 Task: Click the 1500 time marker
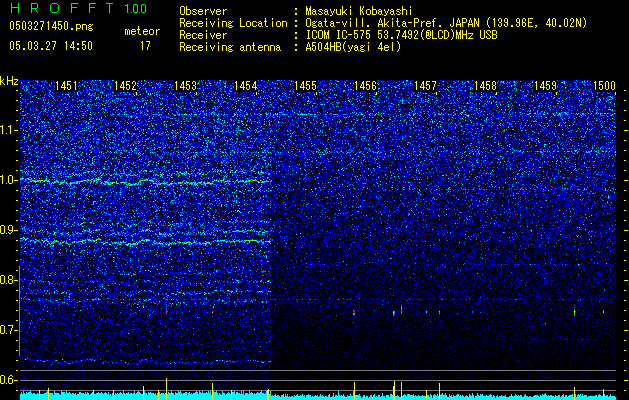click(x=604, y=86)
